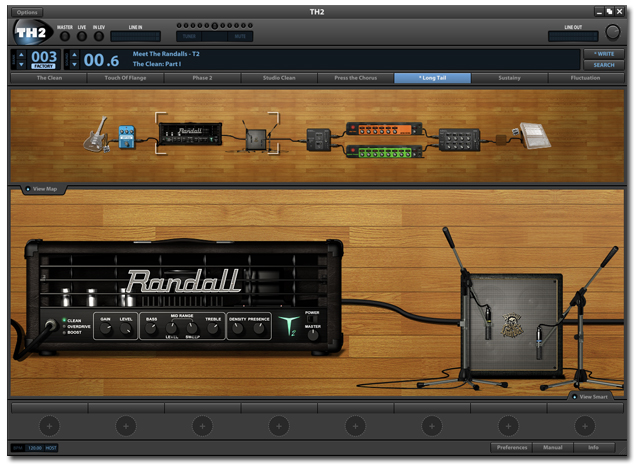The image size is (634, 466).
Task: Select the splitter module in the signal chain
Action: 319,140
